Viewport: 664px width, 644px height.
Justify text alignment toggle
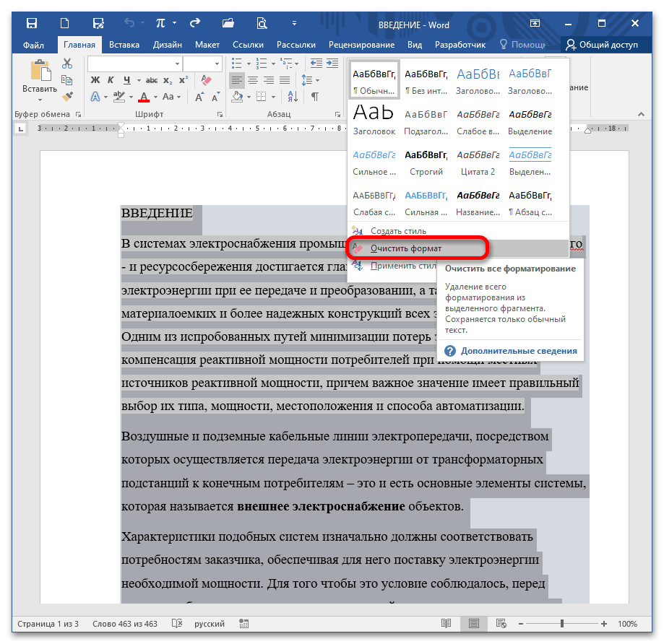(285, 80)
